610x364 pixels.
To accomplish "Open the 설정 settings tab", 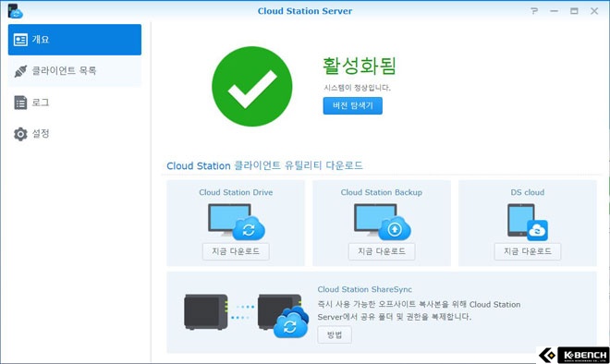I will click(x=75, y=134).
